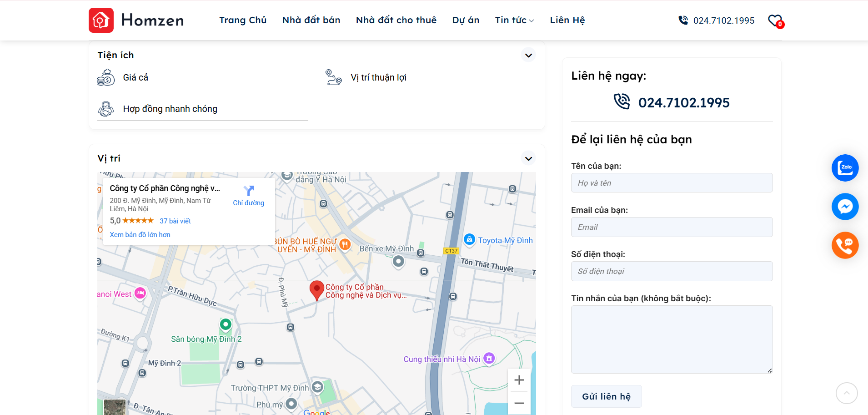Click the Chỉ đường link text
Screen dimensions: 868x415
coord(248,203)
